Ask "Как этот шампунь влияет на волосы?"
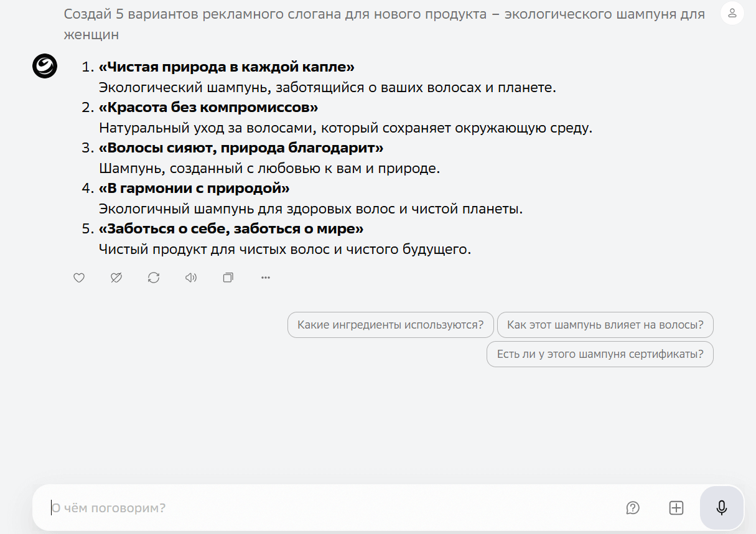The width and height of the screenshot is (756, 534). pos(605,325)
